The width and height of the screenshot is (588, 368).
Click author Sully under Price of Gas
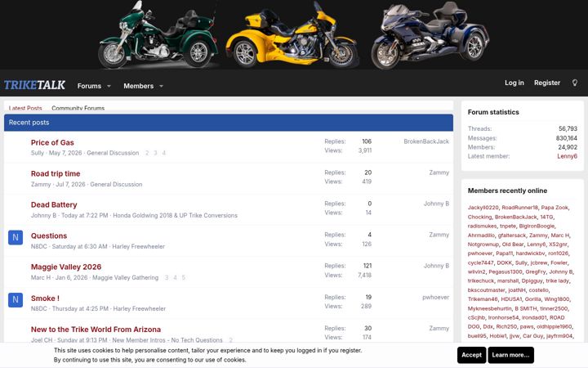pyautogui.click(x=37, y=153)
